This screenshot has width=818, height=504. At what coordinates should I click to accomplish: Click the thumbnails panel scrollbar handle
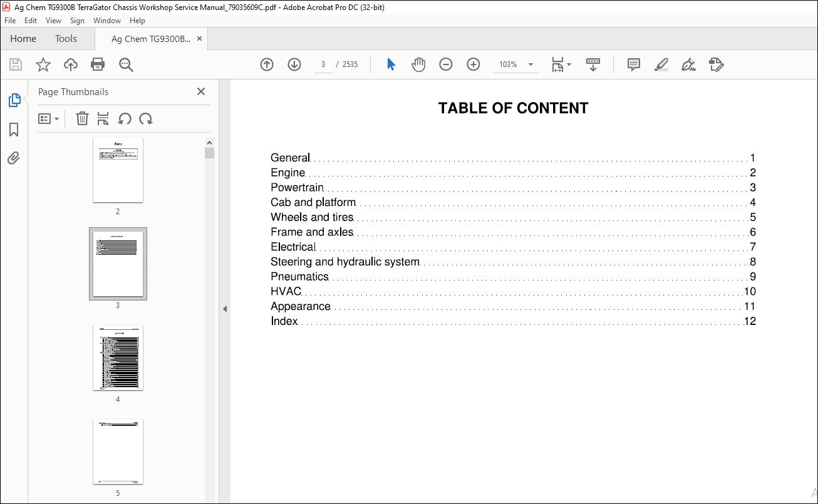coord(209,153)
